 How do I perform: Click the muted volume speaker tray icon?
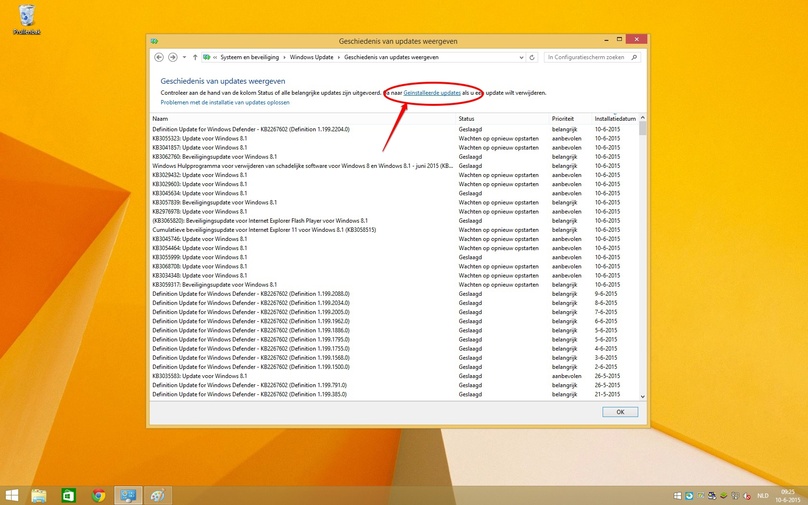pos(747,496)
